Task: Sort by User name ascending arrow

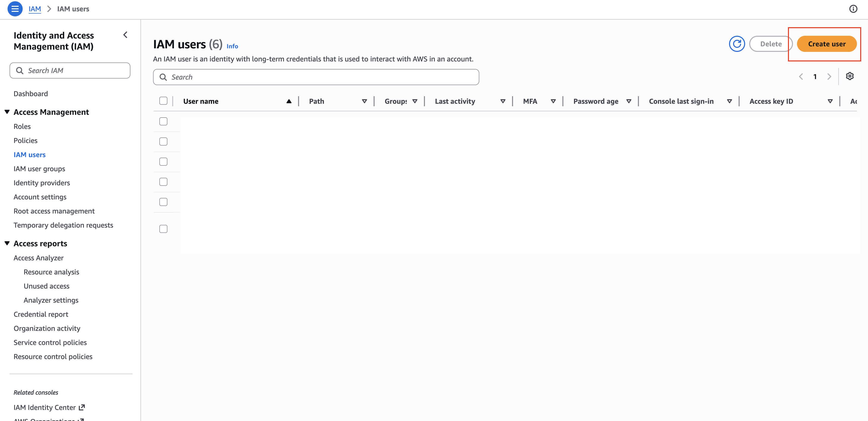Action: pyautogui.click(x=289, y=101)
